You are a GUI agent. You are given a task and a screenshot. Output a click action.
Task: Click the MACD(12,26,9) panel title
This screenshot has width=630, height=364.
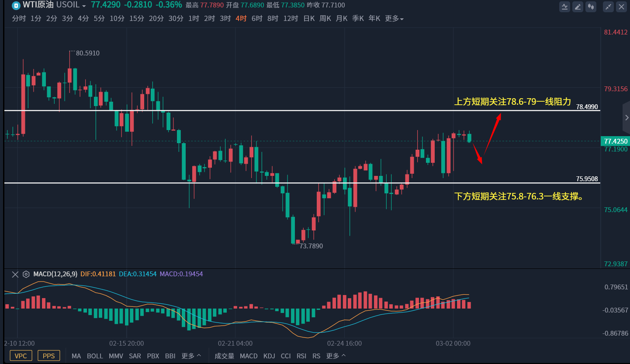coord(55,274)
